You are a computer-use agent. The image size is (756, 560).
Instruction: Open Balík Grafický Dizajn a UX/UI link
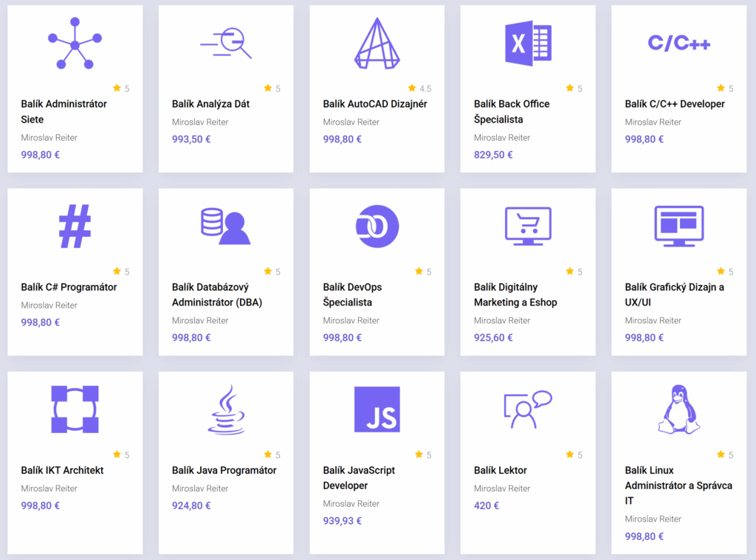click(674, 294)
